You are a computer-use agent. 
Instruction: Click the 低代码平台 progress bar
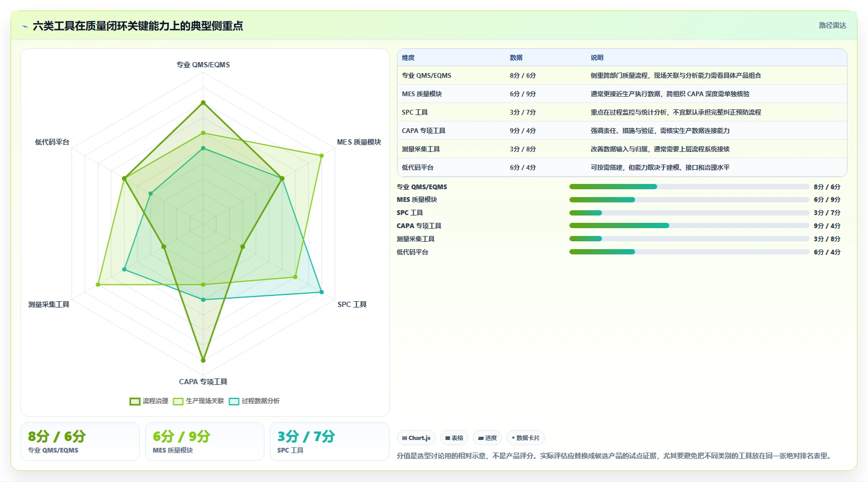point(689,252)
